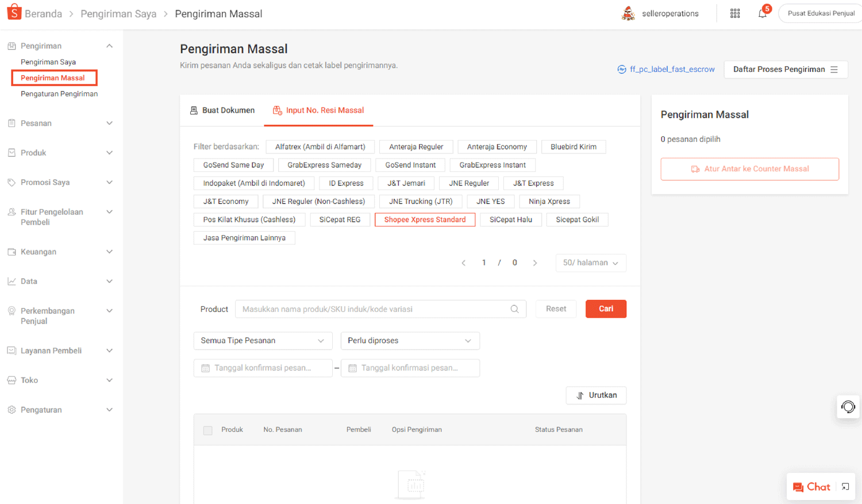This screenshot has width=862, height=504.
Task: Switch to Input No. Resi Massal tab
Action: click(x=318, y=110)
